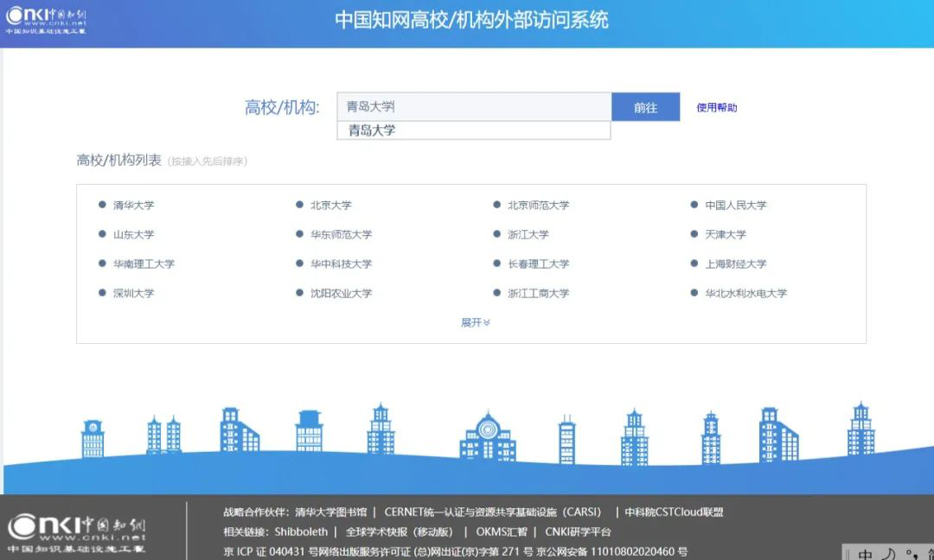Open the 使用帮助 link
This screenshot has width=934, height=560.
pos(717,107)
